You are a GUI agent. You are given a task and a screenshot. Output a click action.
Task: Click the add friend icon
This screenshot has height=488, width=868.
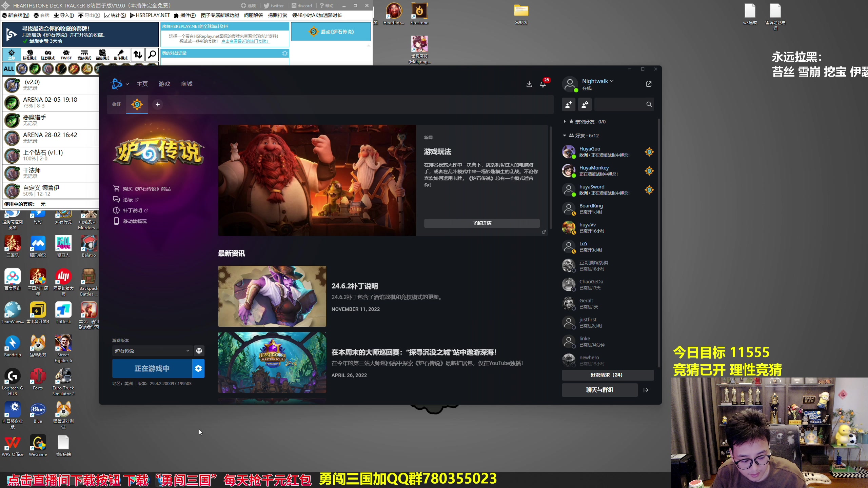click(x=569, y=104)
